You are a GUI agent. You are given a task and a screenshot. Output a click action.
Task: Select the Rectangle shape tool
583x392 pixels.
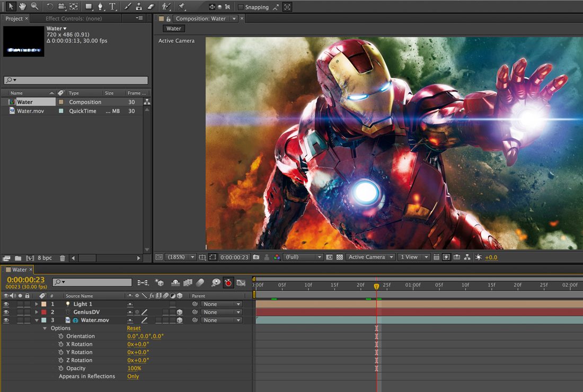(89, 7)
